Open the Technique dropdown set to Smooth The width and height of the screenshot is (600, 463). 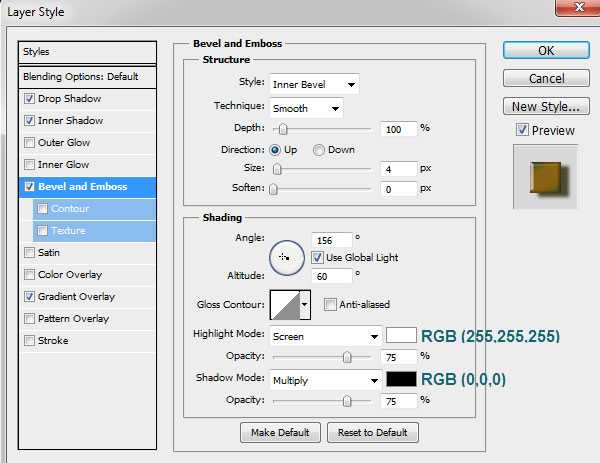305,108
